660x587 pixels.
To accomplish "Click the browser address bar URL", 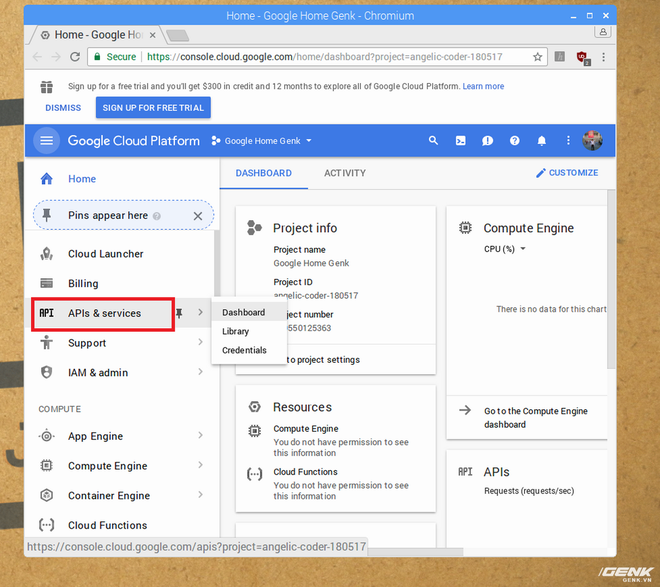I will click(324, 57).
